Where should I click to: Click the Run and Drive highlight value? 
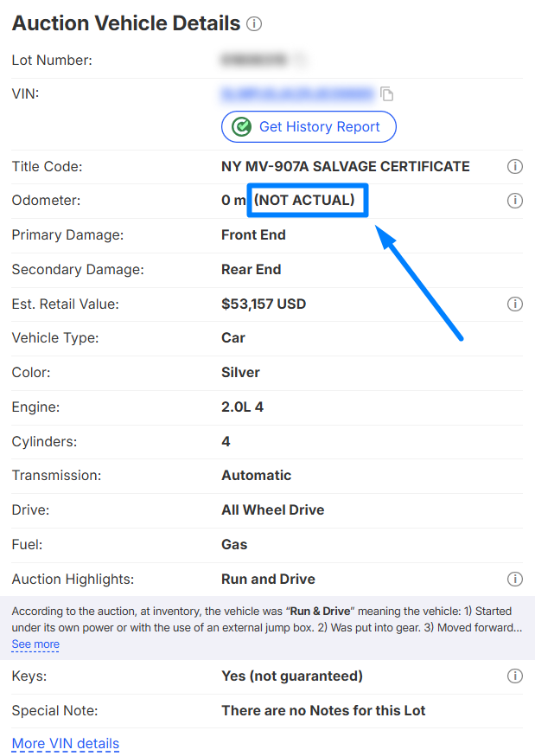click(x=268, y=579)
